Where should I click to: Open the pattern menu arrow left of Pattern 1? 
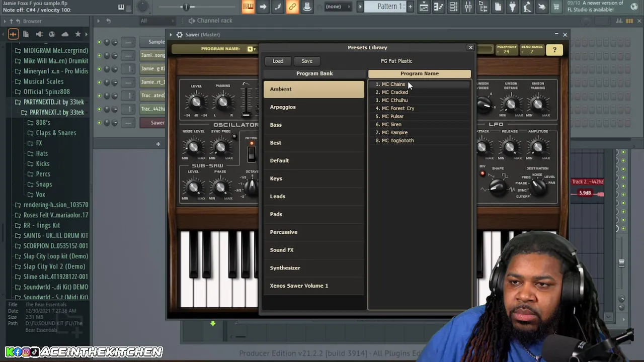coord(360,7)
